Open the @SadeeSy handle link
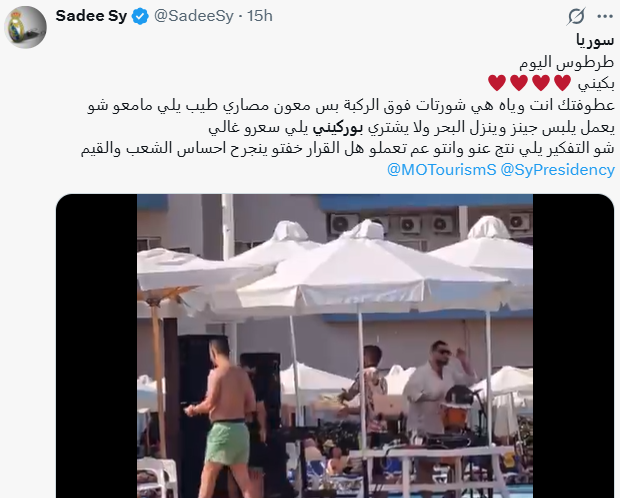This screenshot has width=620, height=498. coord(193,16)
